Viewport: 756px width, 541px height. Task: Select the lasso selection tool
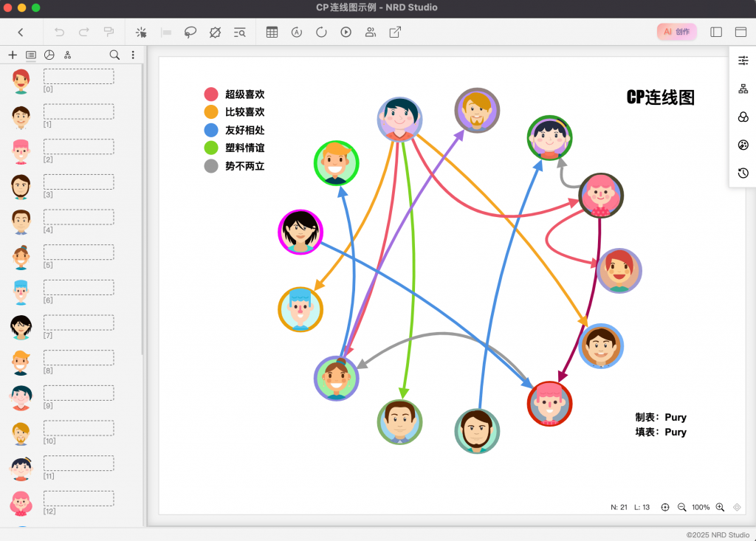tap(190, 32)
